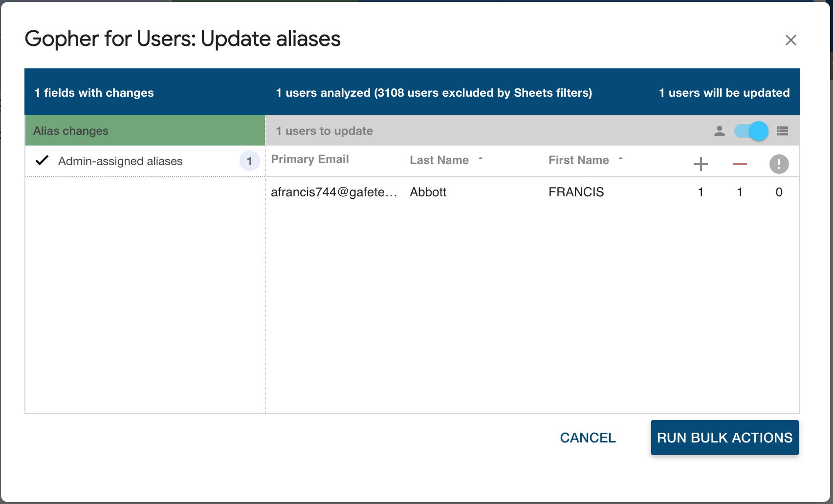
Task: Toggle the Admin-assigned aliases checkmark
Action: 43,160
